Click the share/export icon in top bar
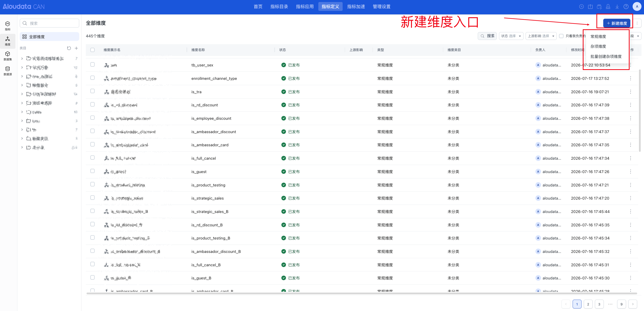The width and height of the screenshot is (644, 311). coord(590,7)
